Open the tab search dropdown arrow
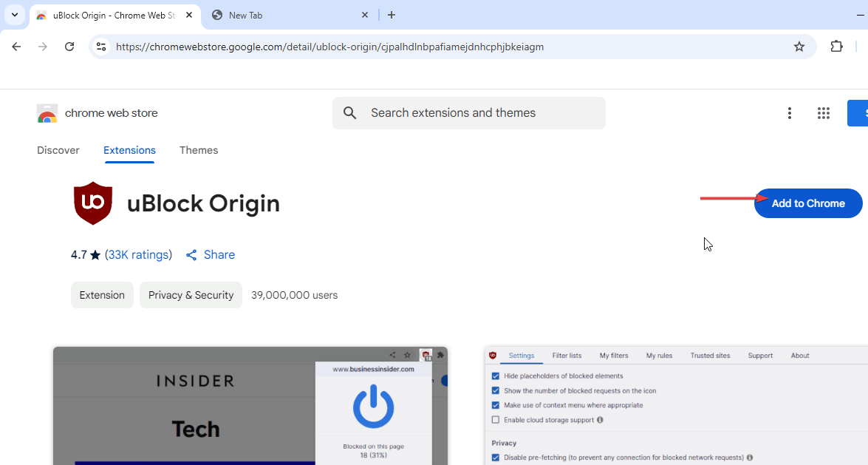Screen dimensions: 868x465 click(x=14, y=15)
